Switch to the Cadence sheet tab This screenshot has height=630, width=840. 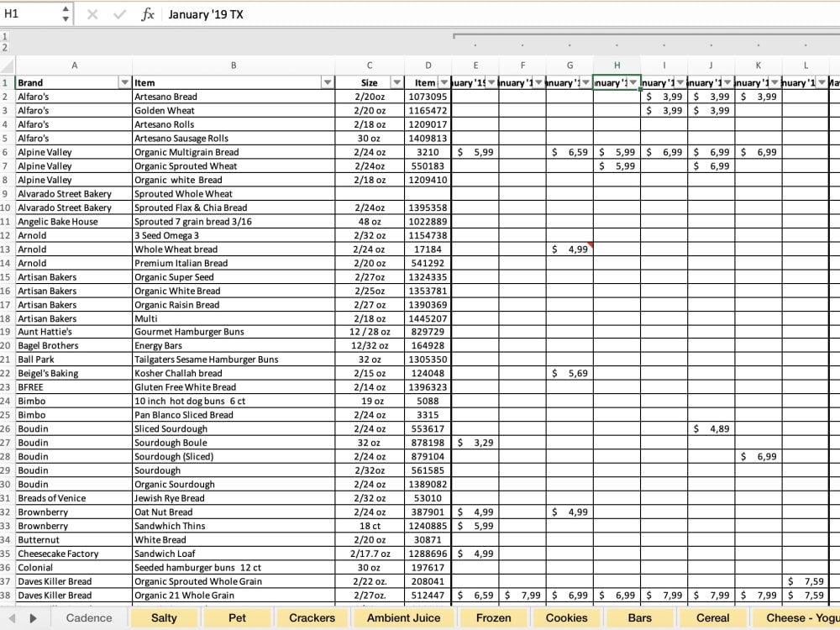pyautogui.click(x=88, y=617)
